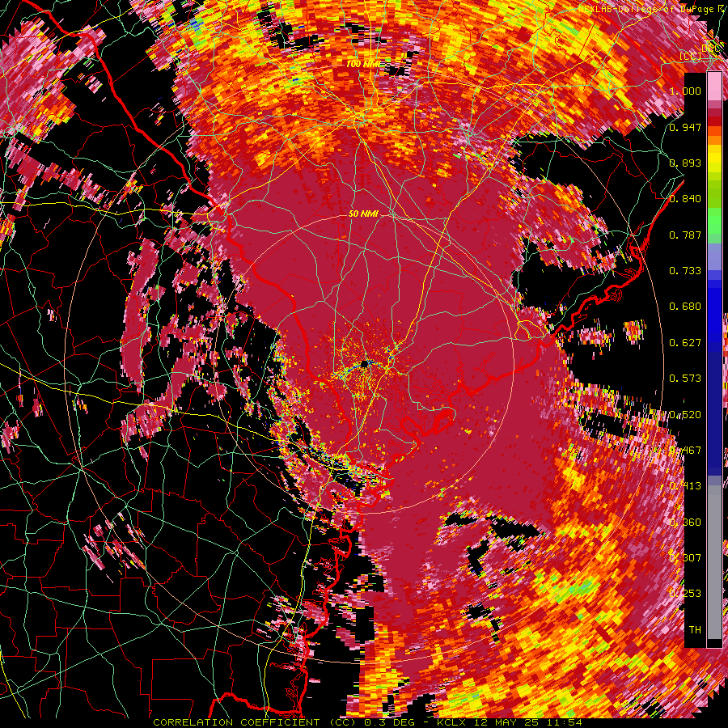Pick the yellow segment of the color bar
The height and width of the screenshot is (728, 728).
pyautogui.click(x=714, y=158)
